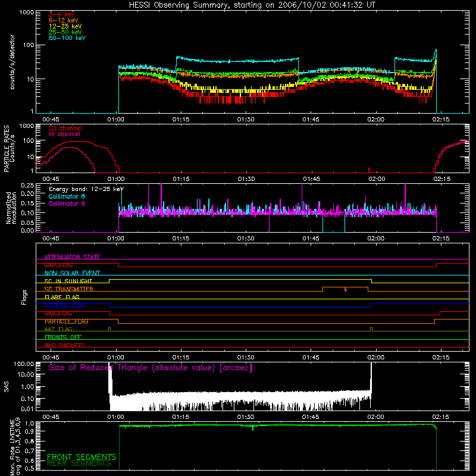Click the "NON_SOLAR_EVENT" flag label

pyautogui.click(x=72, y=273)
